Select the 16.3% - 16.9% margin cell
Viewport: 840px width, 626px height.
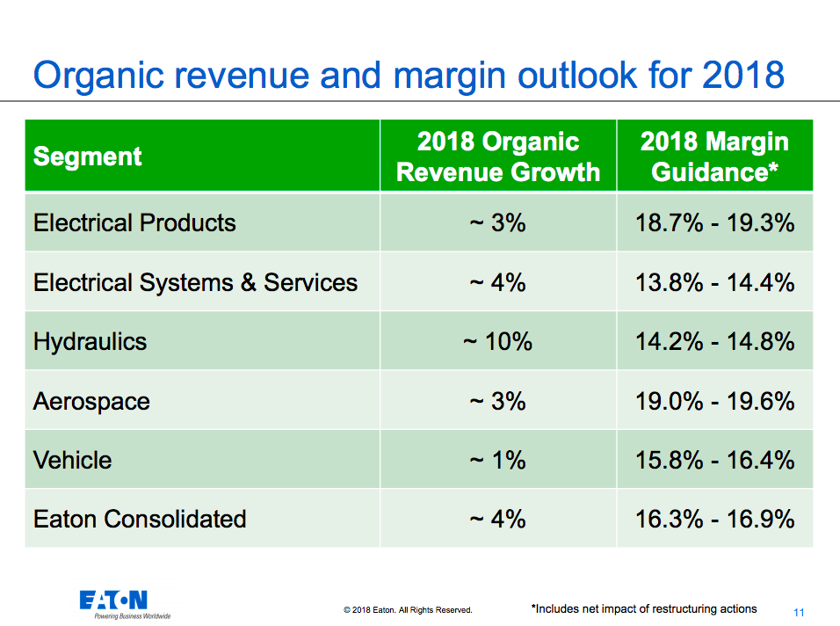tap(714, 519)
